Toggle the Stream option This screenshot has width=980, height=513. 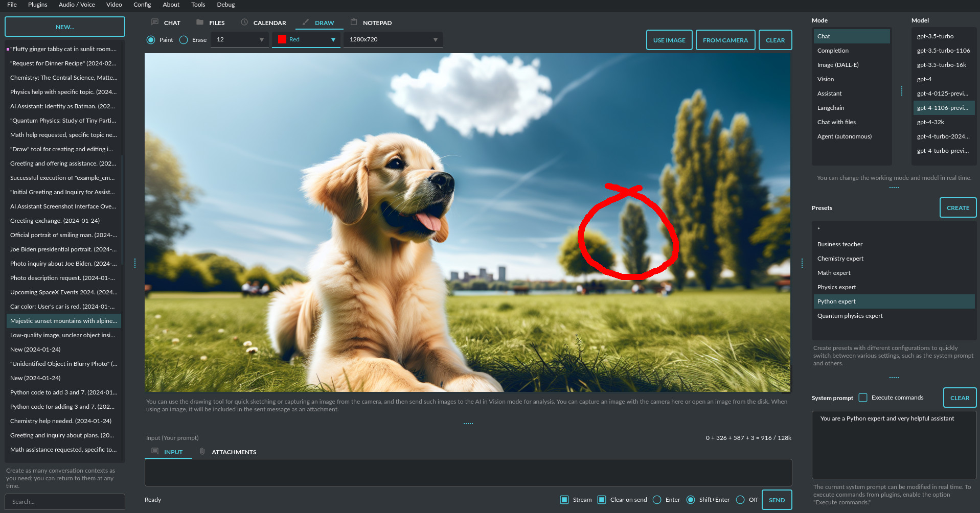[564, 499]
